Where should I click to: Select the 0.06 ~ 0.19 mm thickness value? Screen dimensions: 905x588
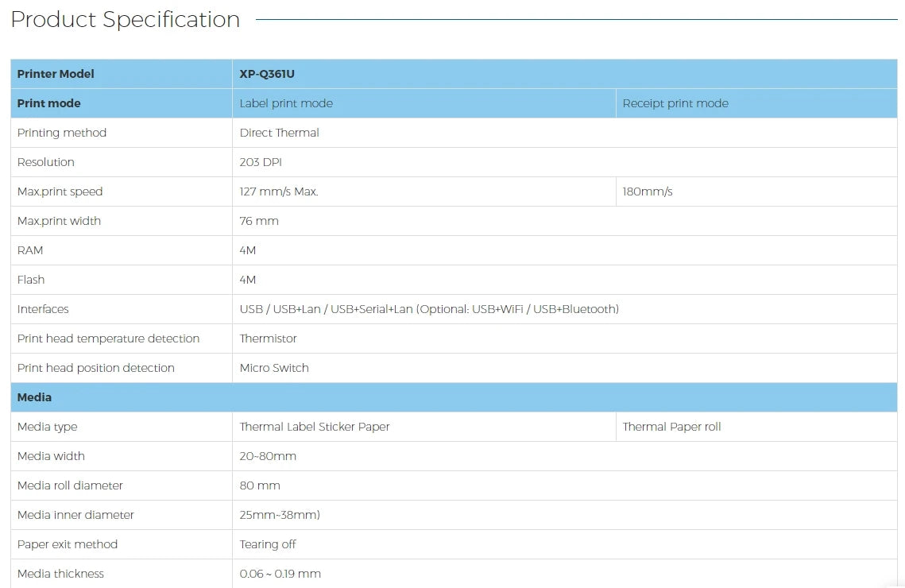coord(280,574)
